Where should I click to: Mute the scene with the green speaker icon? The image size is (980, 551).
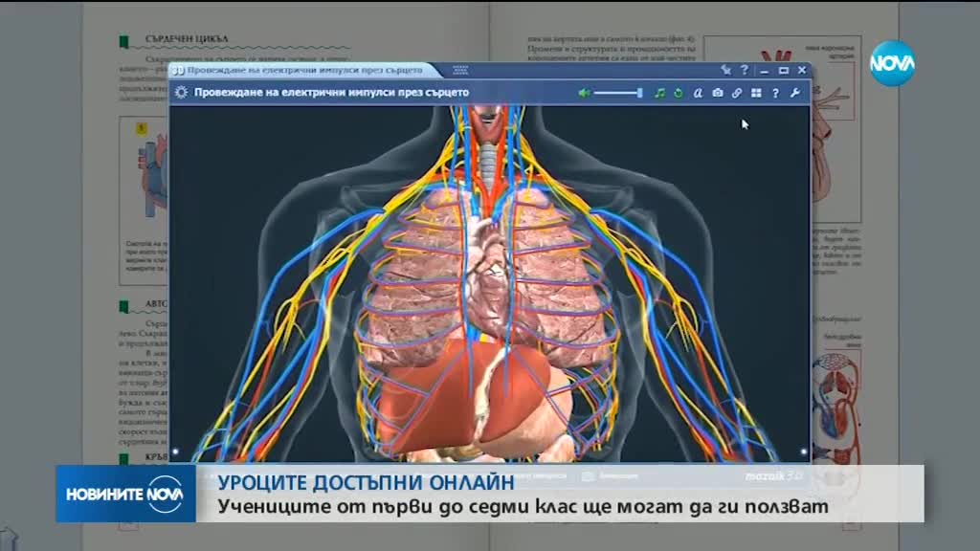(x=585, y=93)
